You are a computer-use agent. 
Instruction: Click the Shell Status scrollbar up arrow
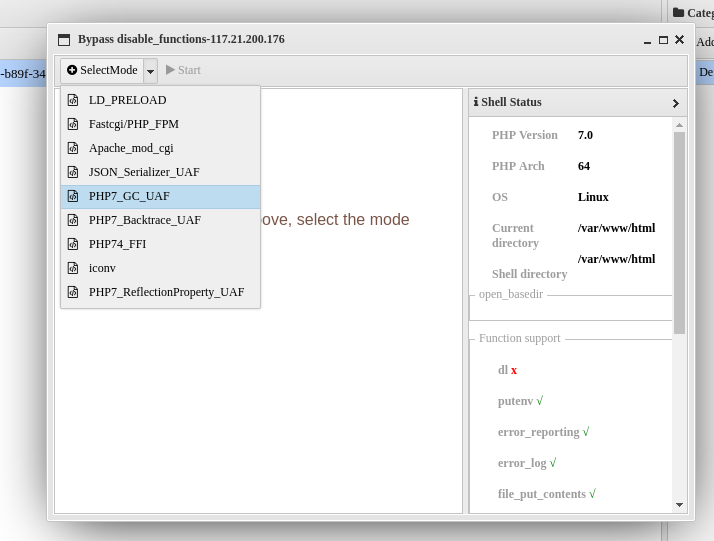coord(679,125)
